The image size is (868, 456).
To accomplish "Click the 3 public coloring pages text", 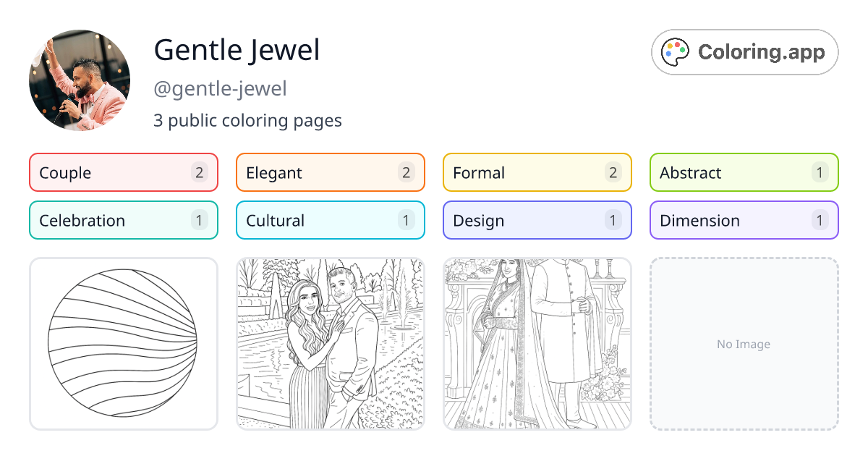I will [x=248, y=120].
